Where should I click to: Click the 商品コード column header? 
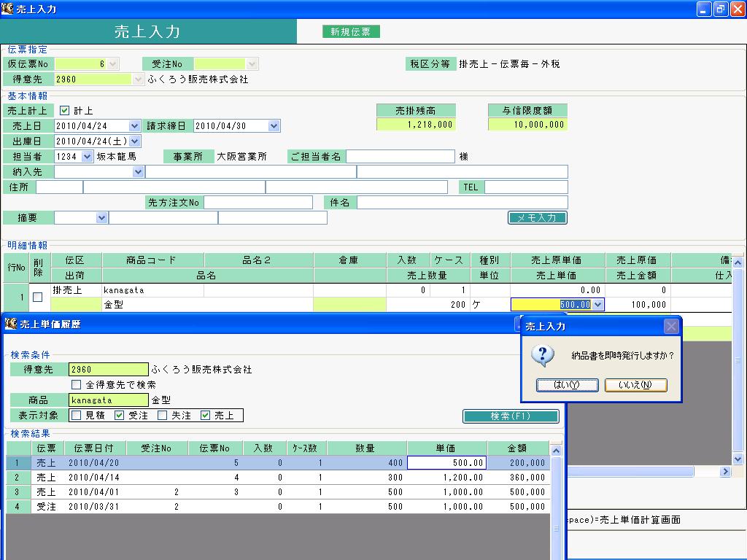[153, 260]
